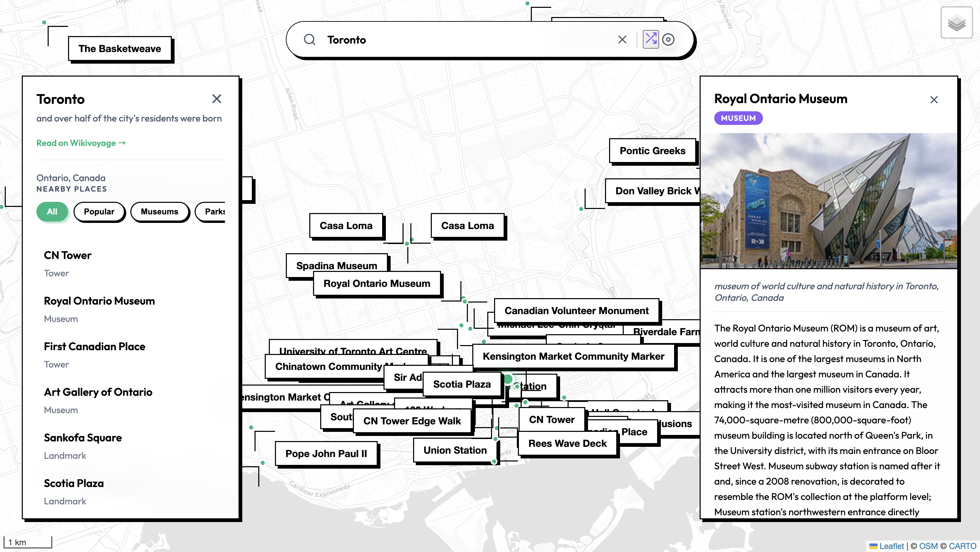This screenshot has height=552, width=980.
Task: Close the Royal Ontario Museum panel
Action: click(x=934, y=99)
